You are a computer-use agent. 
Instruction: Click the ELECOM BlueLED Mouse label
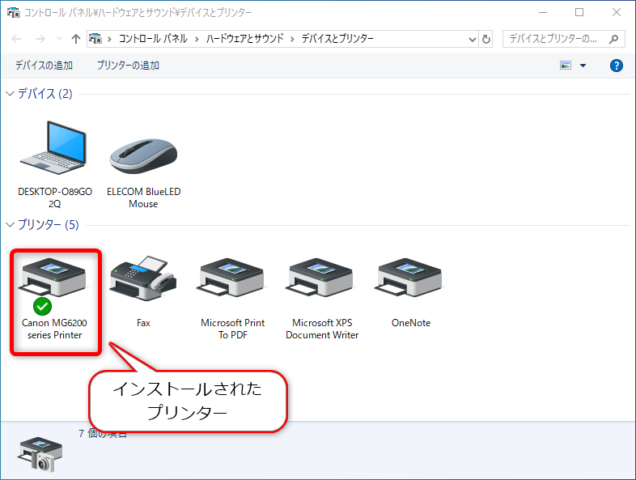(144, 198)
